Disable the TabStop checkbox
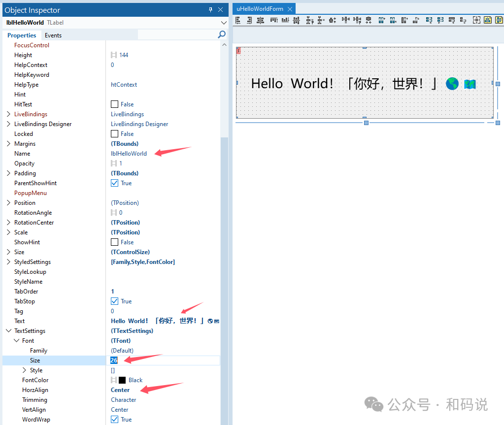The width and height of the screenshot is (504, 425). tap(114, 301)
